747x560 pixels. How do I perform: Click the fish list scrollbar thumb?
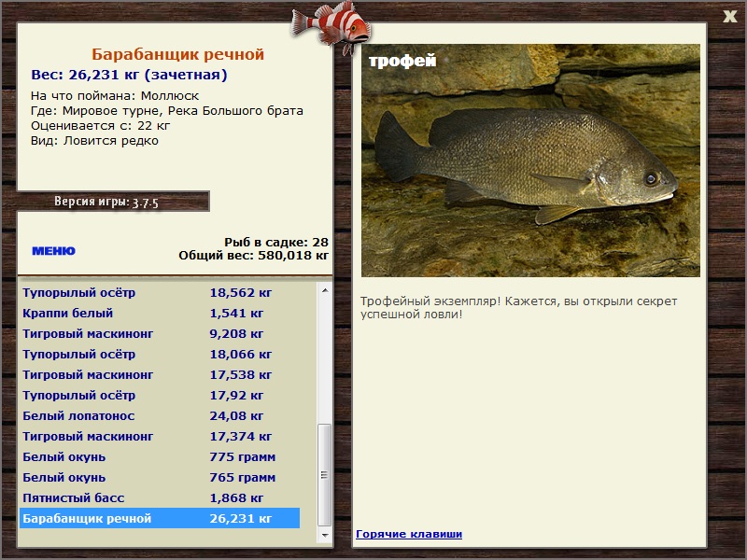(324, 475)
